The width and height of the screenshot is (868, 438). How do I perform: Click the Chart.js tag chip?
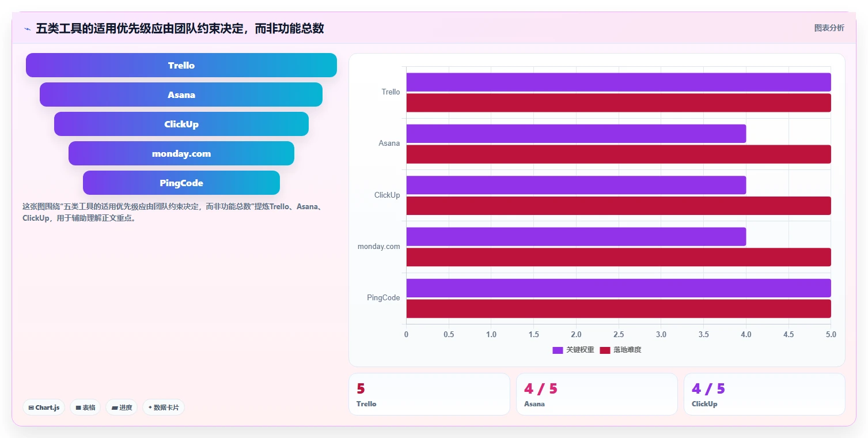click(44, 407)
